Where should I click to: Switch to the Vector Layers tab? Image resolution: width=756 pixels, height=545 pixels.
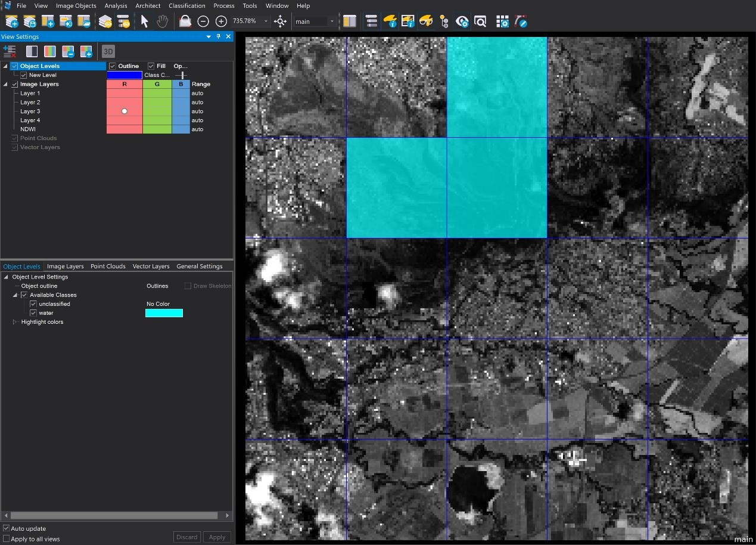[151, 267]
